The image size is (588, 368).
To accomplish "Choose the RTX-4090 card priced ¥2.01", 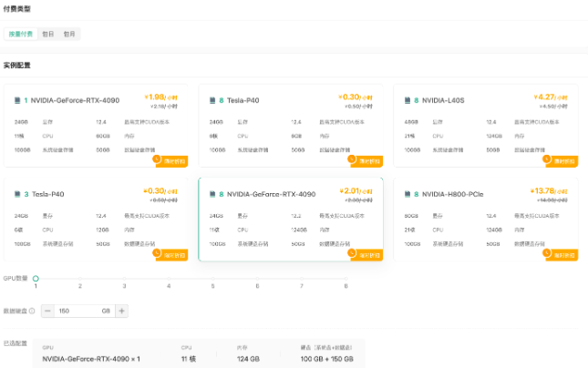I will coord(291,220).
